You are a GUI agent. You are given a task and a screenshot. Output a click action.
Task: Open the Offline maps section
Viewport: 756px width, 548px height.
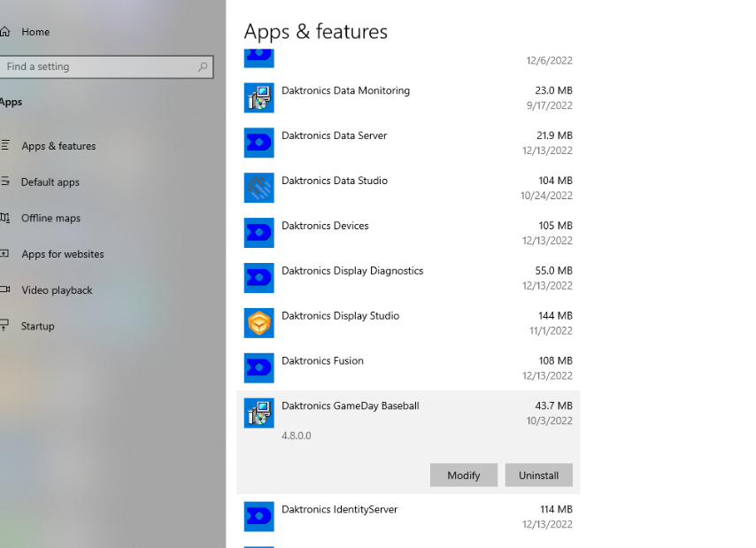50,219
